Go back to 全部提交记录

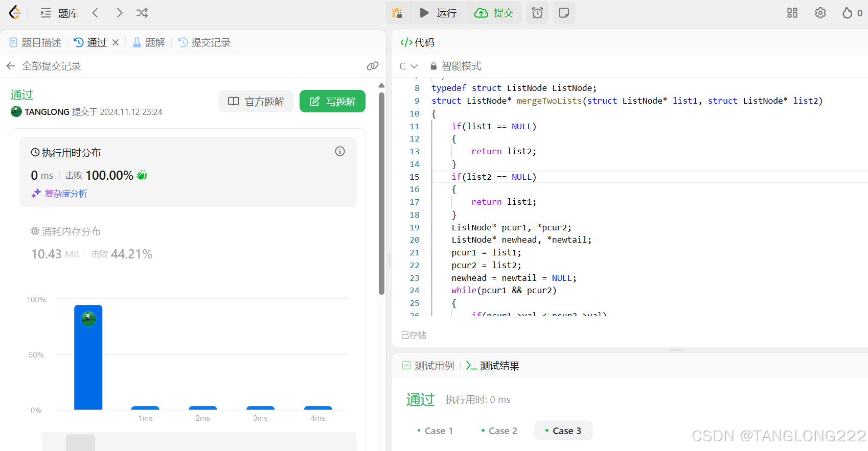[43, 66]
